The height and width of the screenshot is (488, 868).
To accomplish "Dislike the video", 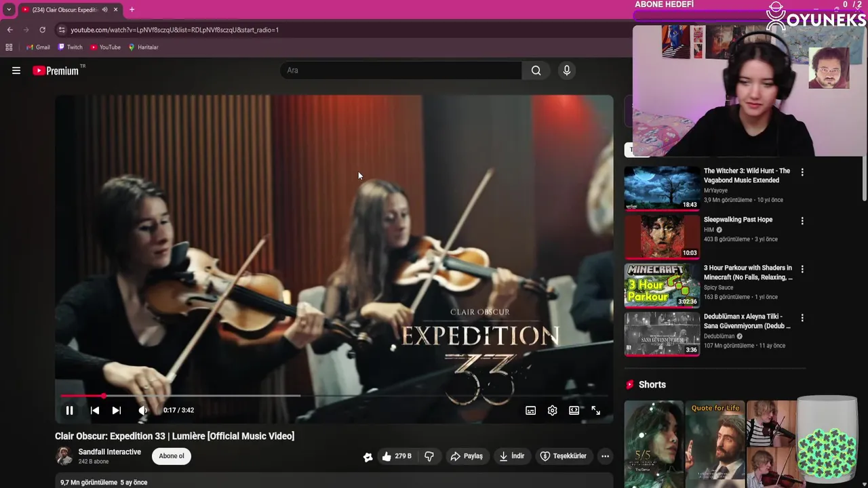I will pos(429,456).
